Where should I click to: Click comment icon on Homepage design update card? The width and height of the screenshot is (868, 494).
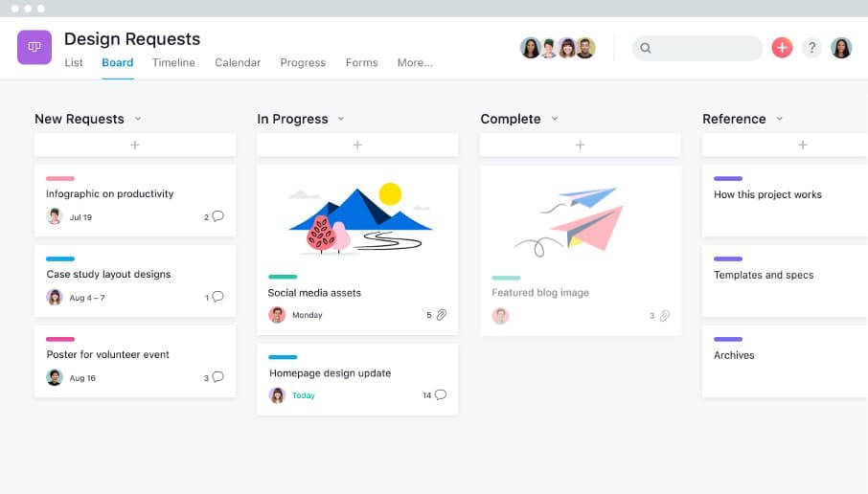440,394
